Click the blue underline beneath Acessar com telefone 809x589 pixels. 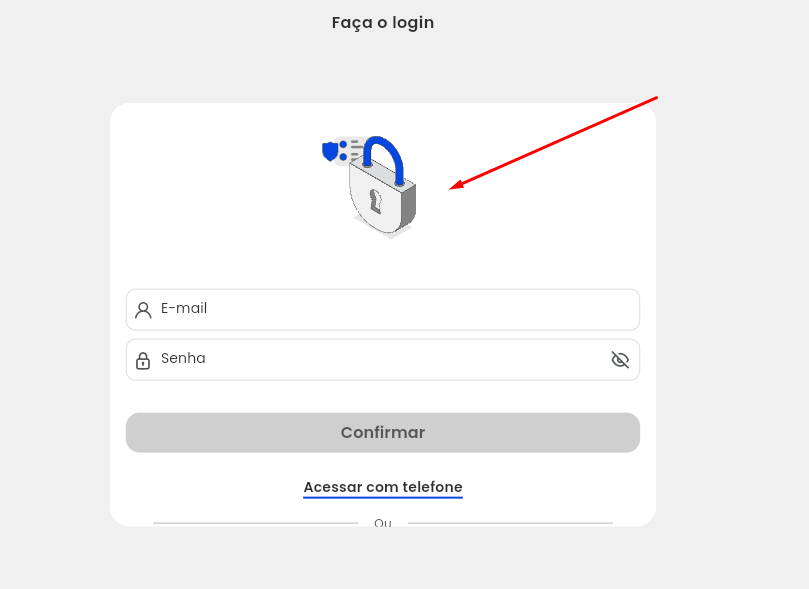point(383,497)
